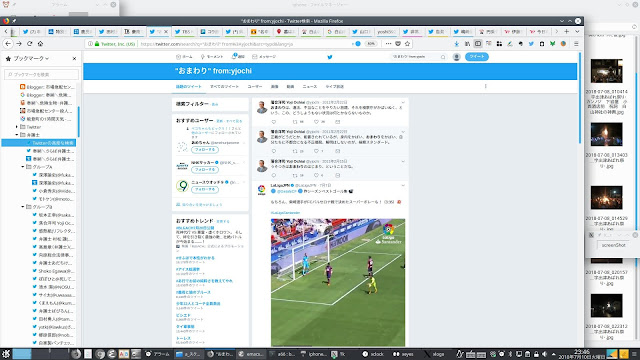This screenshot has width=640, height=360.
Task: Click the page vertical scrollbar
Action: 580,98
